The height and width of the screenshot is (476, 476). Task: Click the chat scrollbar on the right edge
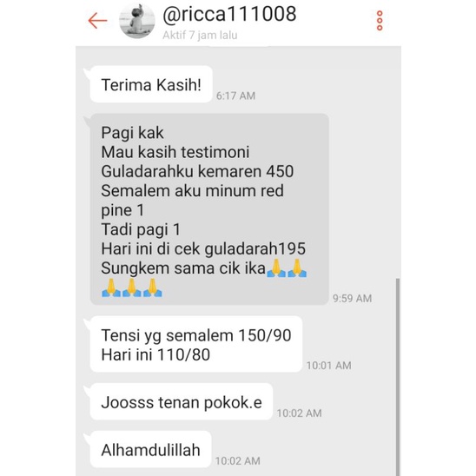(x=398, y=376)
